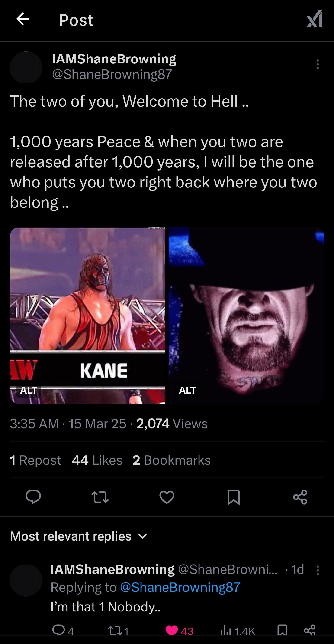
Task: View the 44 Likes list
Action: click(97, 460)
